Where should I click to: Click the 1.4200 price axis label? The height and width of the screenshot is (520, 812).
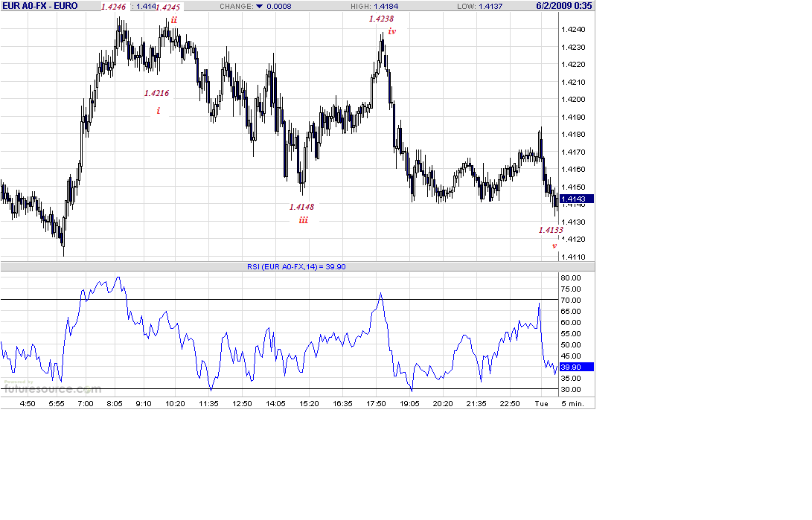(573, 100)
